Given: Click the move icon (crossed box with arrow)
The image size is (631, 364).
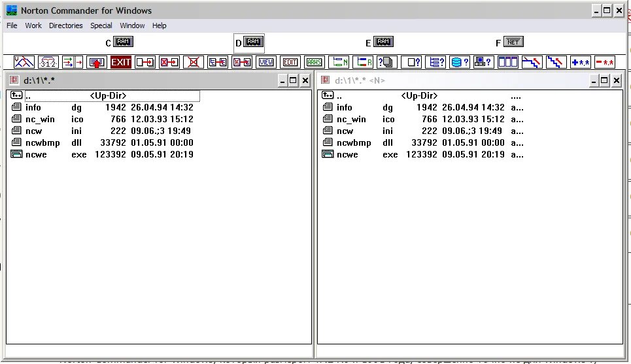Looking at the screenshot, I should pos(169,62).
